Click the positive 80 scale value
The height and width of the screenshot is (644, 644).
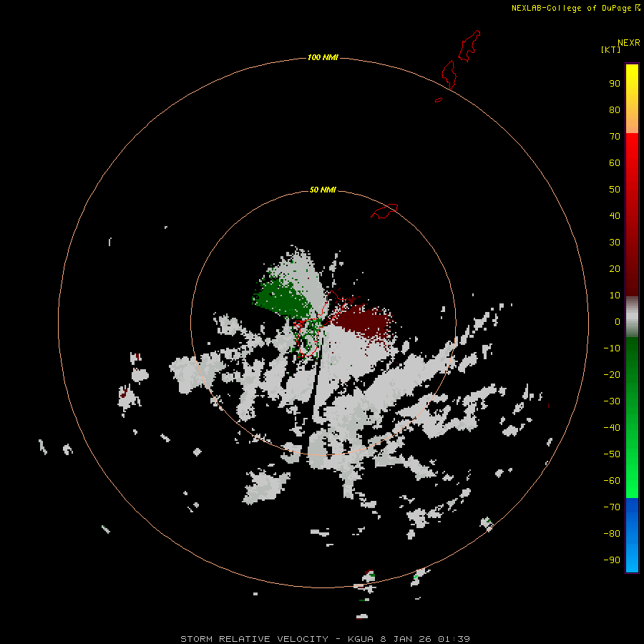[615, 109]
